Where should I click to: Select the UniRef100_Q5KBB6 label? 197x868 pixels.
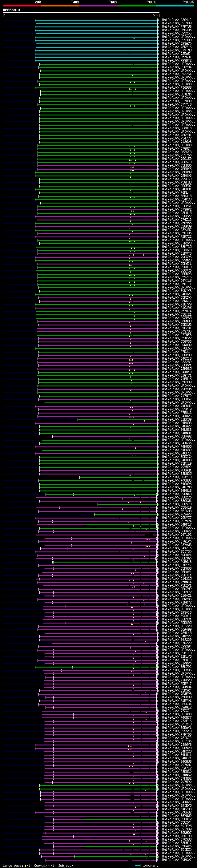pyautogui.click(x=177, y=165)
